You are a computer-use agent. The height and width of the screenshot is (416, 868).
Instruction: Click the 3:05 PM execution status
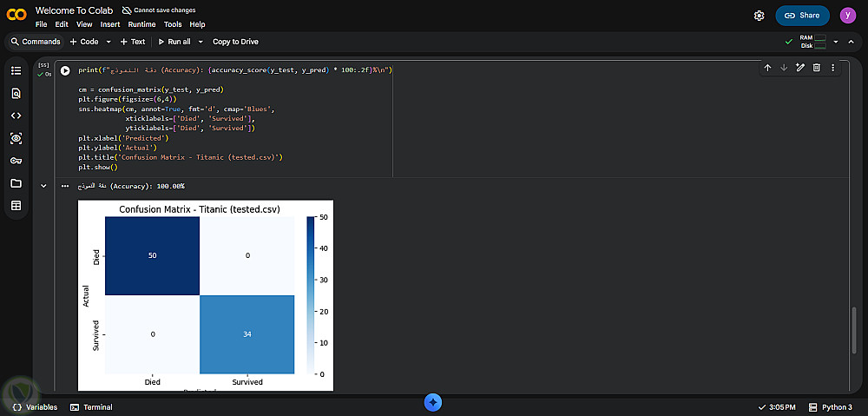click(x=777, y=407)
